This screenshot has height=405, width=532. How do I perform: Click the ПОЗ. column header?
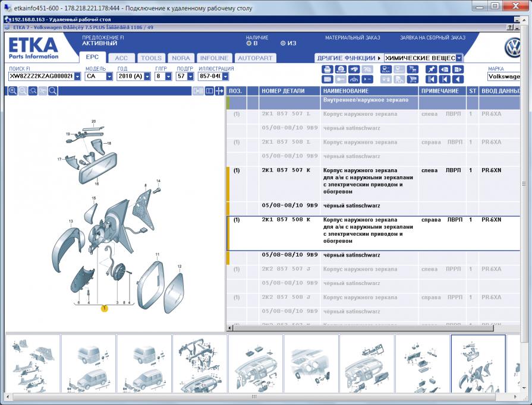[x=237, y=91]
